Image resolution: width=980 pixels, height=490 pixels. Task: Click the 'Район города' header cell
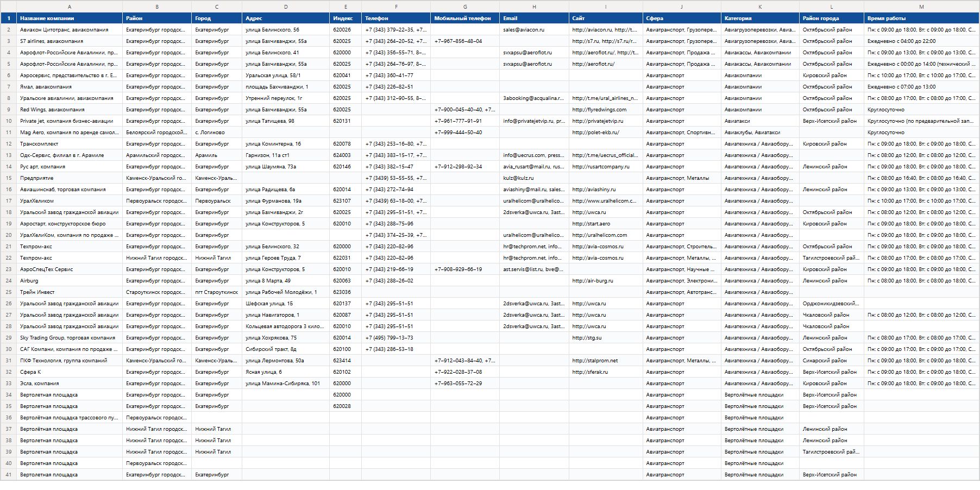click(832, 18)
